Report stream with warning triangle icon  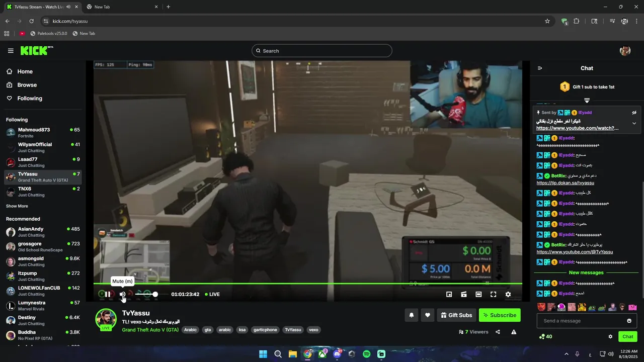(514, 332)
